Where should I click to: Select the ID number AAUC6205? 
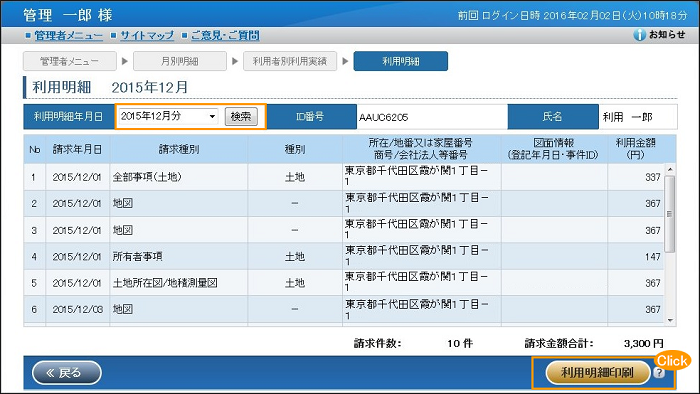(383, 117)
